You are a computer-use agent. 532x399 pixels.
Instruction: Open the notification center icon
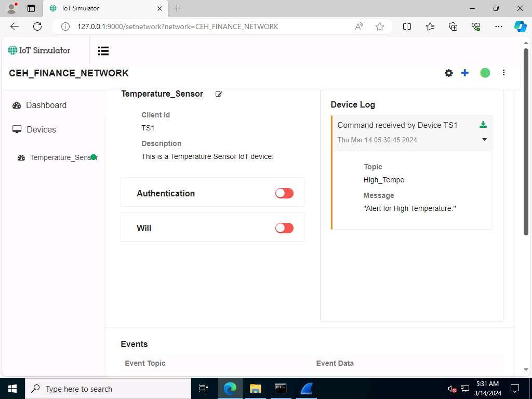(515, 389)
